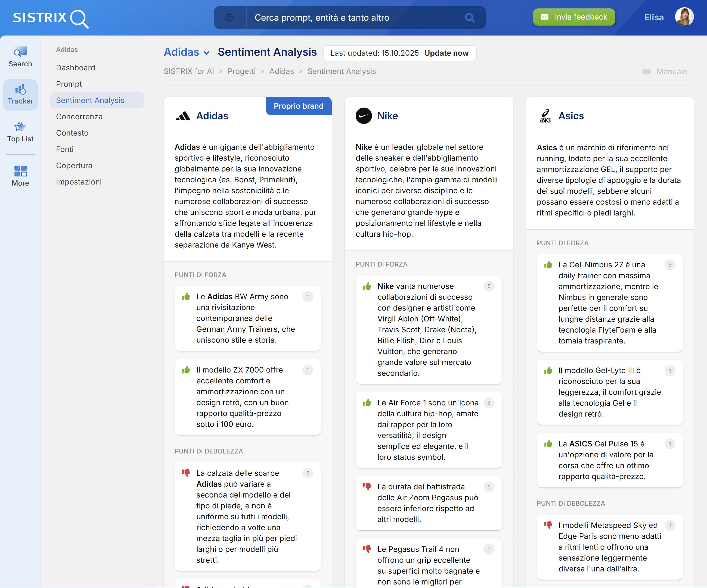
Task: Click the Nike brand logo on its card
Action: coord(364,115)
